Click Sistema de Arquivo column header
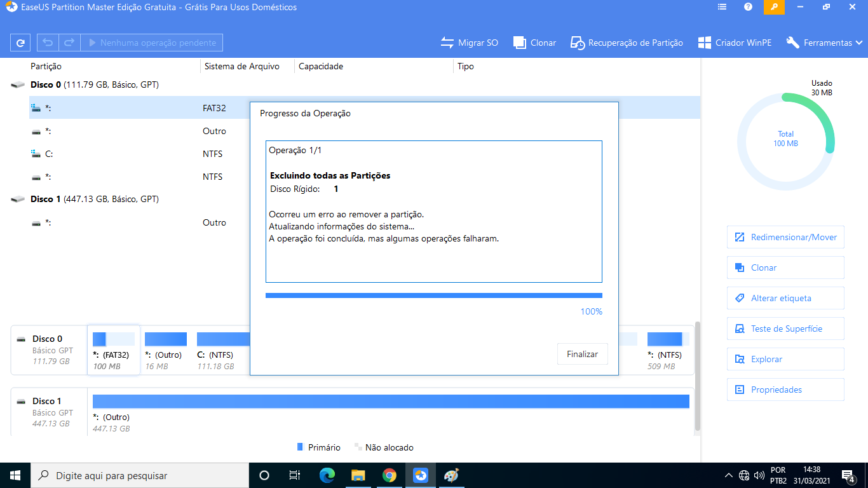868x488 pixels. pos(241,66)
